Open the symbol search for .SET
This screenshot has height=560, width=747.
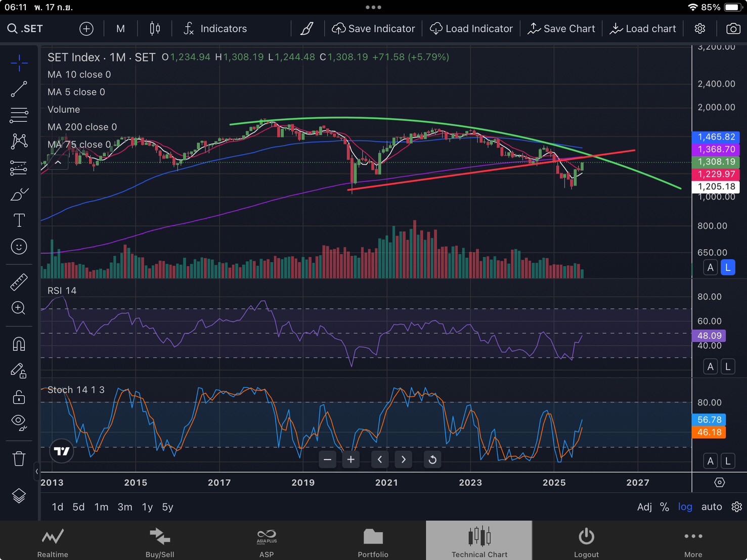coord(25,29)
